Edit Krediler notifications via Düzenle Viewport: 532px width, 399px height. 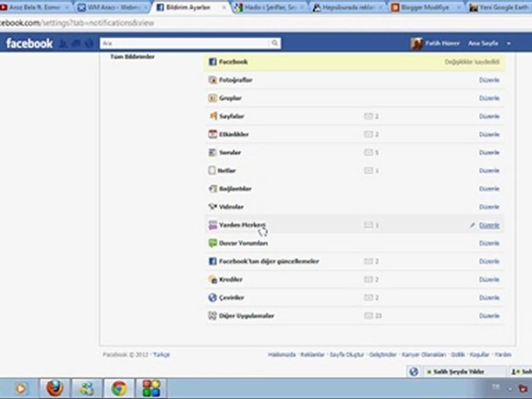click(x=489, y=279)
